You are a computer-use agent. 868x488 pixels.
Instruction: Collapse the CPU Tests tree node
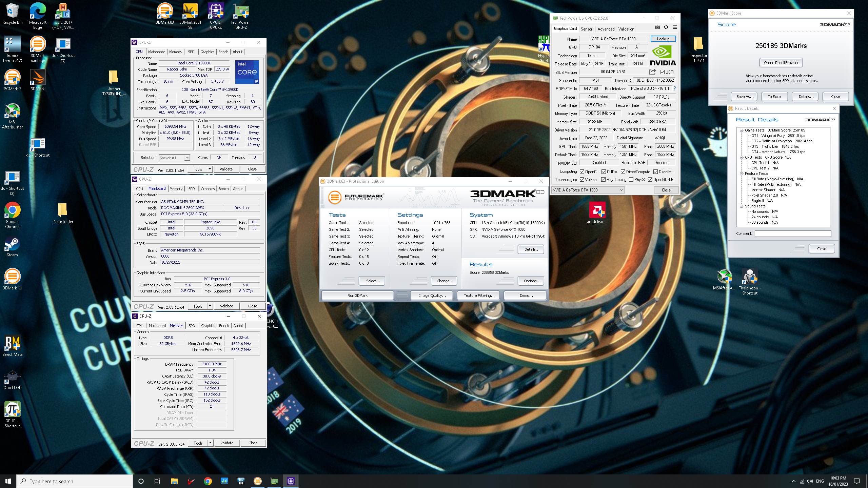click(742, 157)
